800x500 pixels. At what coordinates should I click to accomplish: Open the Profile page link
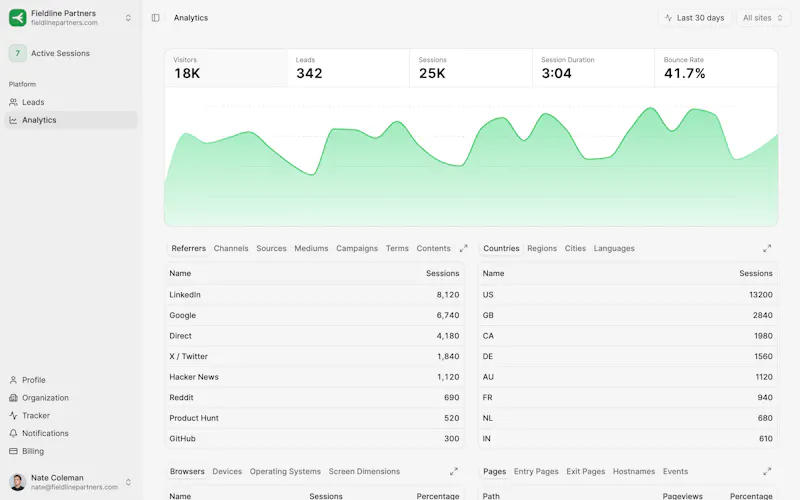[71, 380]
